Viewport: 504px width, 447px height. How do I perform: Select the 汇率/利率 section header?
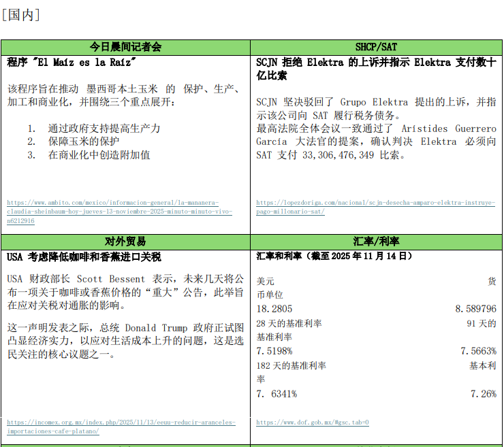point(376,242)
